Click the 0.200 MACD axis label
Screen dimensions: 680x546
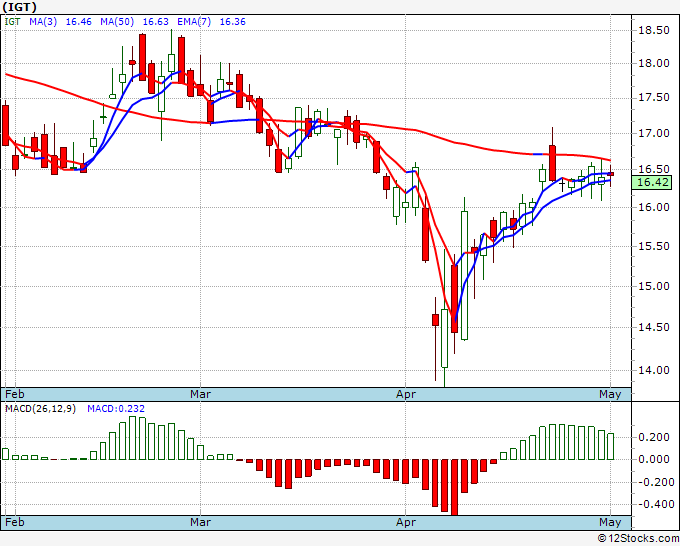pyautogui.click(x=654, y=437)
